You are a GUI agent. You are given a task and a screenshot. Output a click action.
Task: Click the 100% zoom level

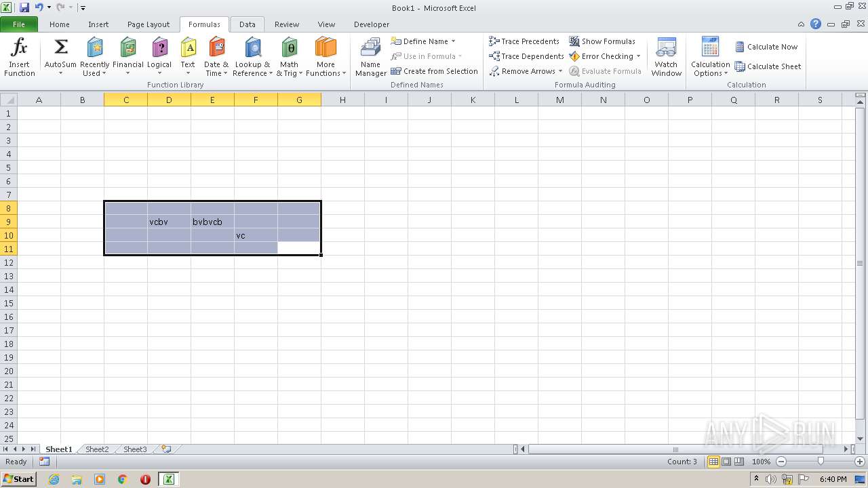[761, 462]
